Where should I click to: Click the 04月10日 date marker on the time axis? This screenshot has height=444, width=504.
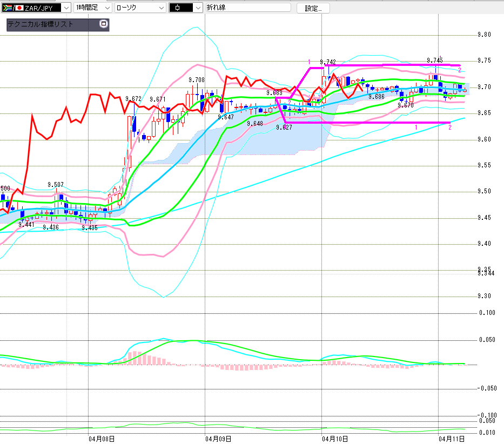pyautogui.click(x=335, y=439)
